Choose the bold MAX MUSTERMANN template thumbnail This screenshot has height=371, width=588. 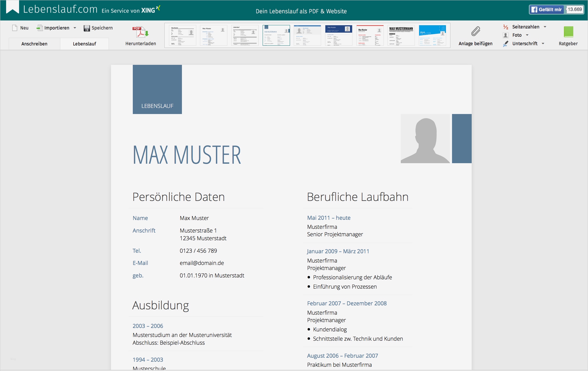click(401, 35)
